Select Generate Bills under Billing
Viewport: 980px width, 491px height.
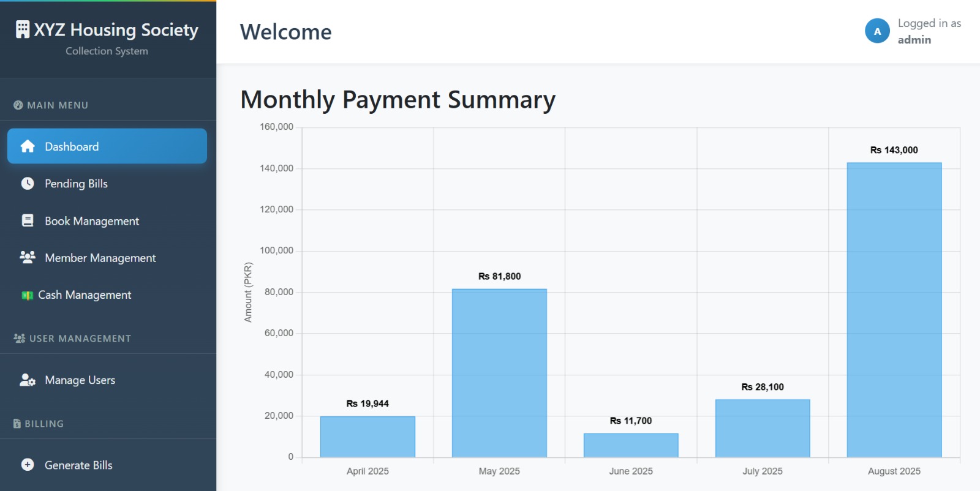point(107,465)
